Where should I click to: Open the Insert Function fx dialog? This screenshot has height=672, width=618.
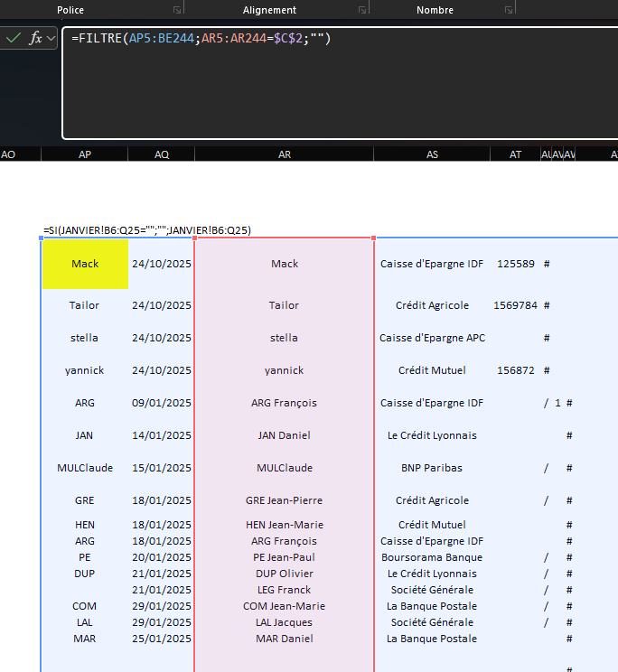pyautogui.click(x=35, y=38)
